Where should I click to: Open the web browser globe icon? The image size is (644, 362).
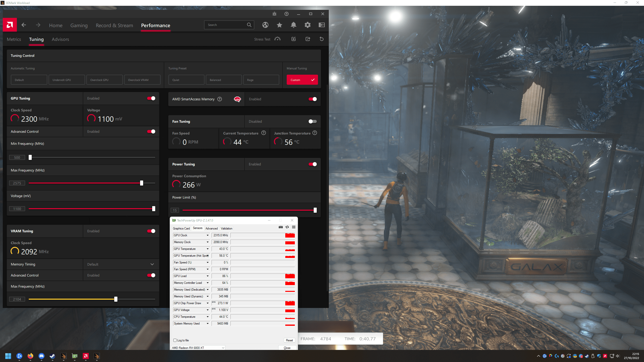(x=265, y=25)
